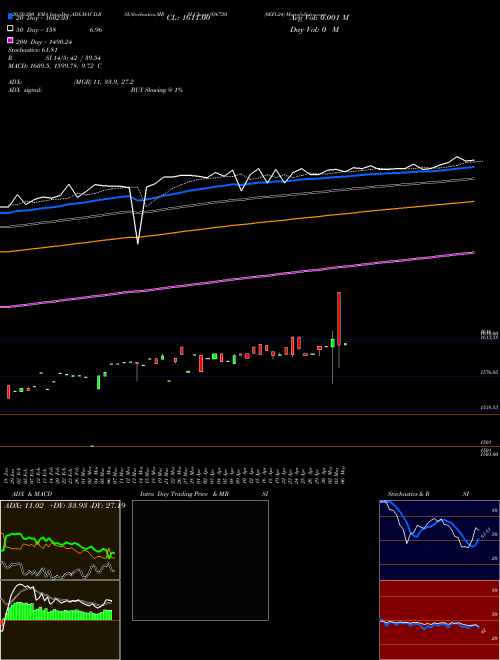Click the empty intraday trading price panel

[200, 560]
